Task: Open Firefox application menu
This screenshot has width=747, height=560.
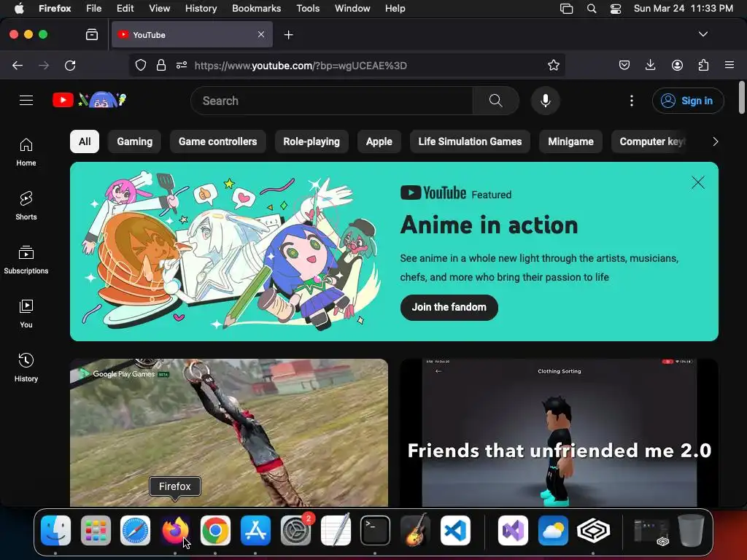Action: [729, 65]
